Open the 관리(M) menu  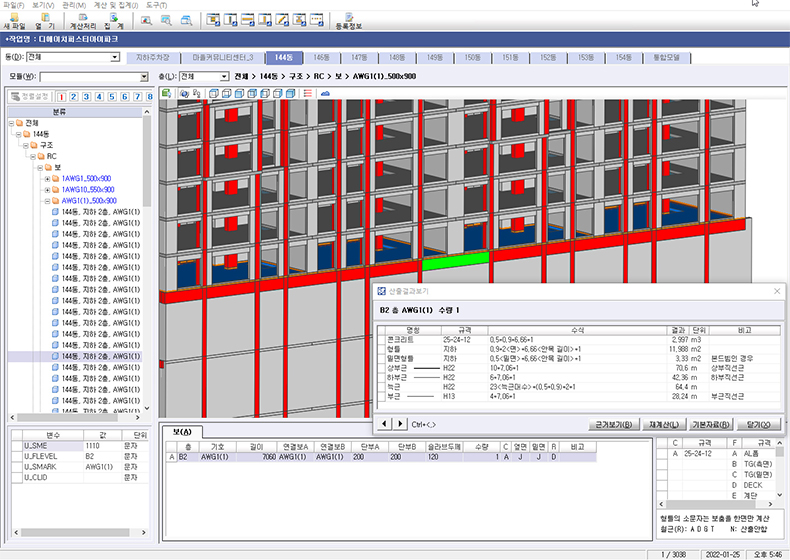pos(74,5)
